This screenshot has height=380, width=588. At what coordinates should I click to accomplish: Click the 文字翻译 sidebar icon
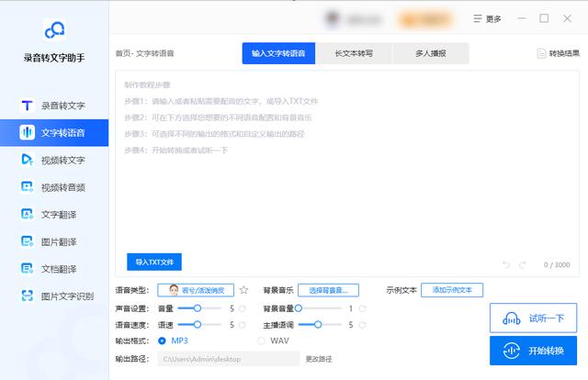point(27,214)
